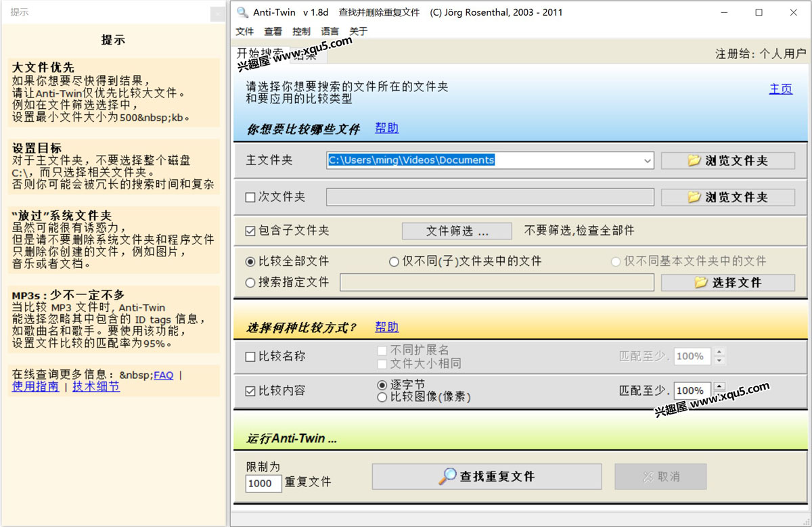Select 仅不同(子)文件夹中的文件 radio option
This screenshot has height=527, width=812.
click(394, 261)
